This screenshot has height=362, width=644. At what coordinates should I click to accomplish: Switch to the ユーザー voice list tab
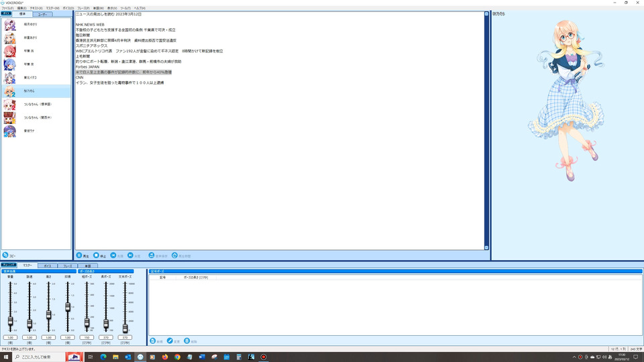42,14
